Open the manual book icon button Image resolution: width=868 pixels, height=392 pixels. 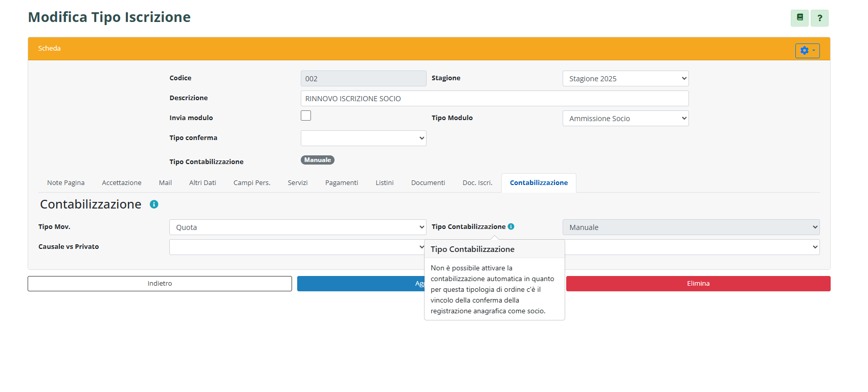coord(799,18)
